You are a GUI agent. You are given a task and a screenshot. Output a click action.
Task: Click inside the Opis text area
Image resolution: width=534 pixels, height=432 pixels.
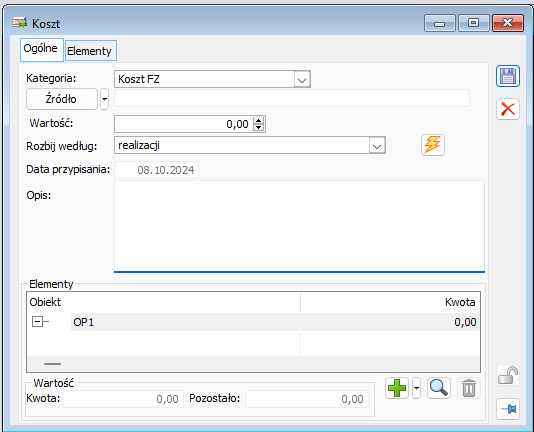299,226
